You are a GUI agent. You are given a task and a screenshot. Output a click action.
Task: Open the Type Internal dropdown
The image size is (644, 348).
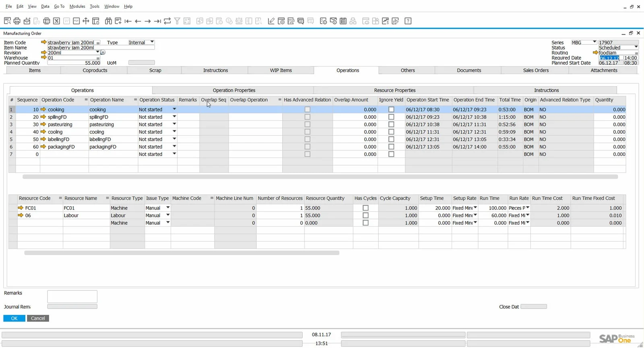pyautogui.click(x=152, y=42)
